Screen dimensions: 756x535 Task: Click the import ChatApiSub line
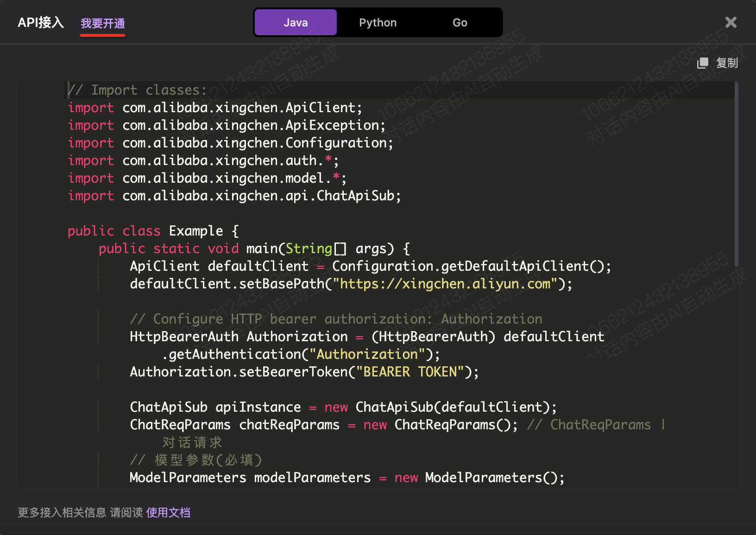[x=234, y=196]
